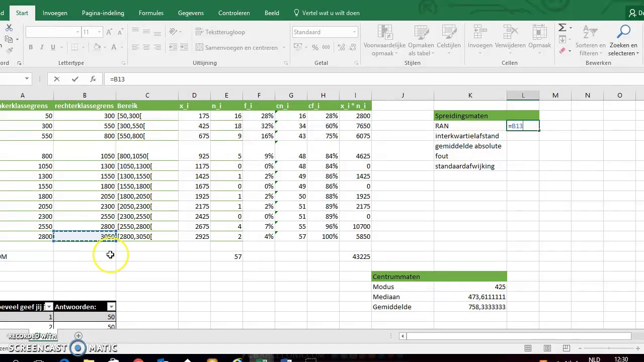Switch to the Formules tab

[x=151, y=13]
